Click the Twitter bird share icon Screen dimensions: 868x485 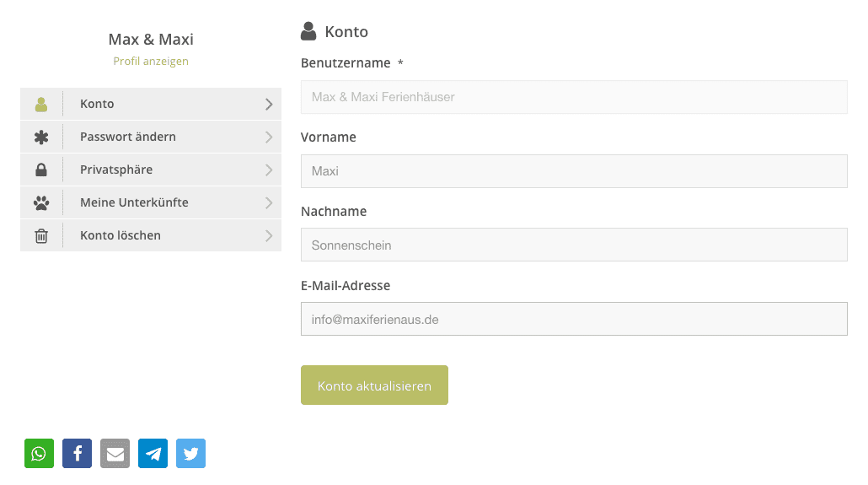pos(191,454)
